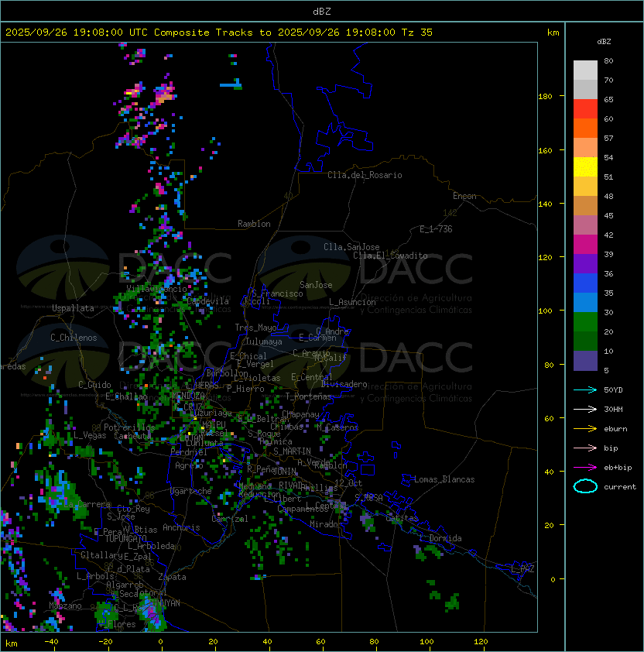Click the 'Uspallata' map label

[x=73, y=308]
